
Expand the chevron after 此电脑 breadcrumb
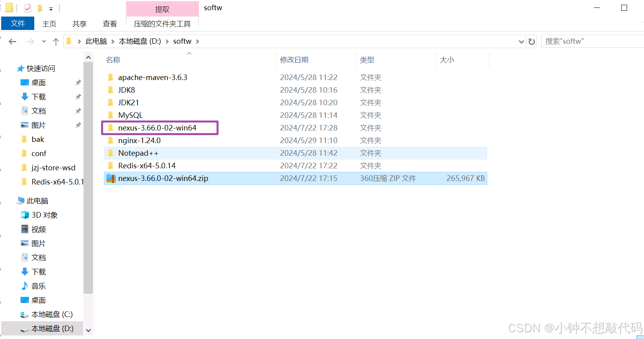coord(113,41)
